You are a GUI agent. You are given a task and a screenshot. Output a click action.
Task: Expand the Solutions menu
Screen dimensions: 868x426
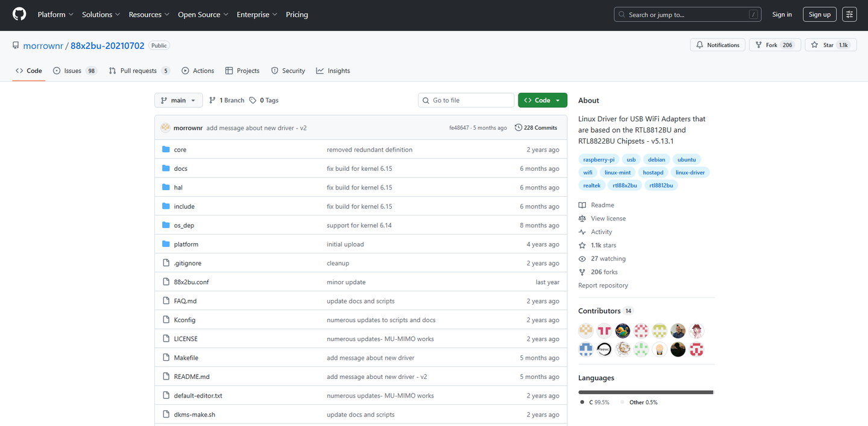[101, 14]
